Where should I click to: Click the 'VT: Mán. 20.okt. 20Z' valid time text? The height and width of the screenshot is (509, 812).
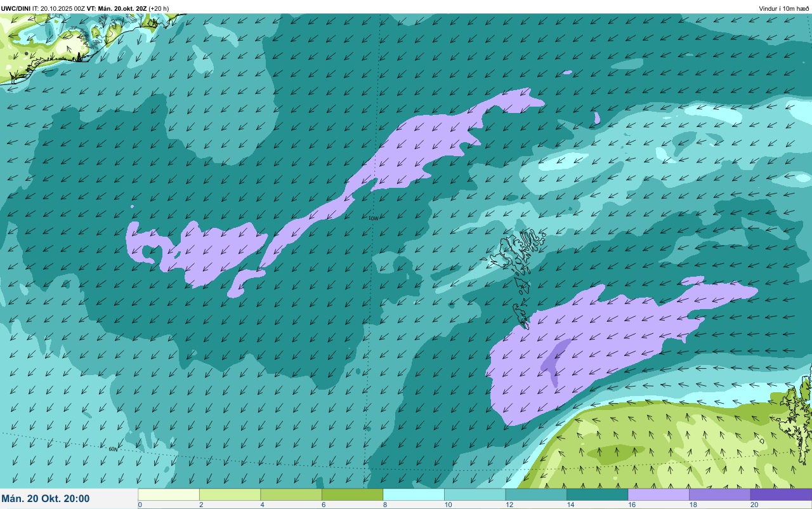tap(117, 8)
